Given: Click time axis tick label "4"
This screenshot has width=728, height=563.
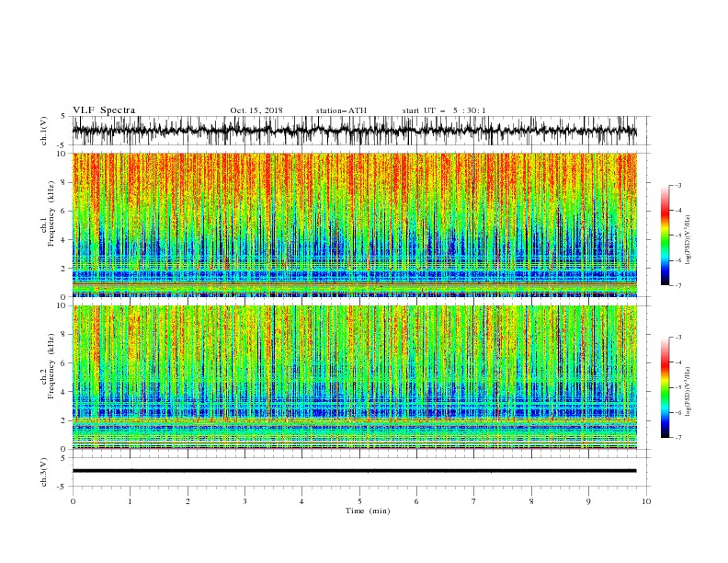Looking at the screenshot, I should pyautogui.click(x=302, y=501).
